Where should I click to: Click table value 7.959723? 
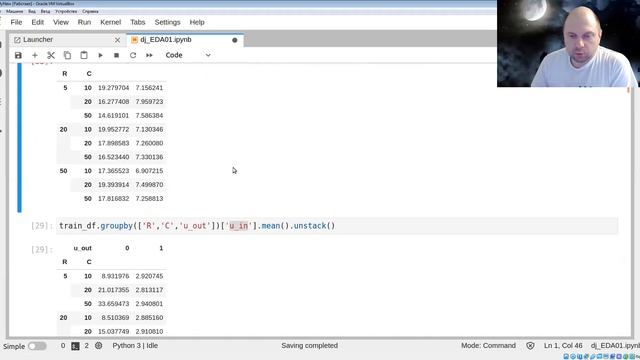point(149,102)
